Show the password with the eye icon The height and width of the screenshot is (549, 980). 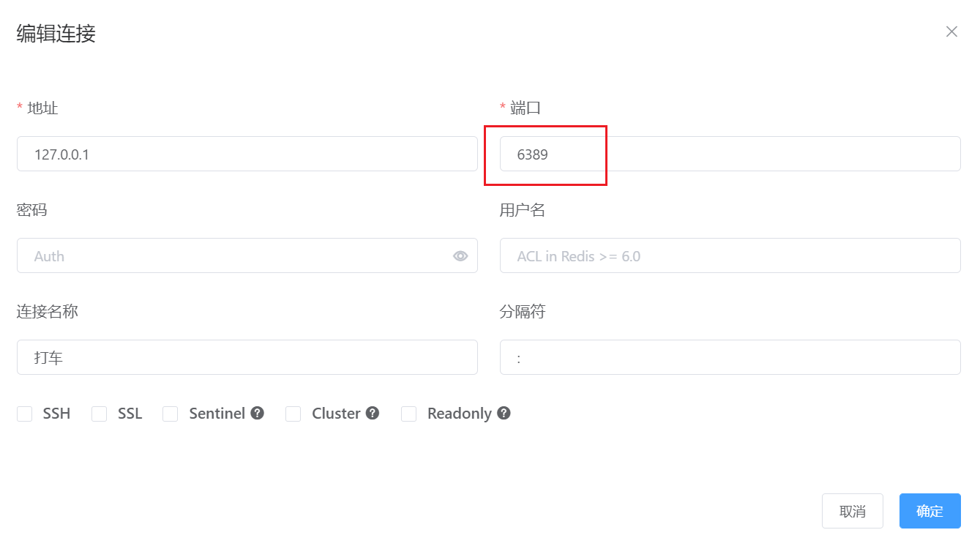pyautogui.click(x=460, y=256)
